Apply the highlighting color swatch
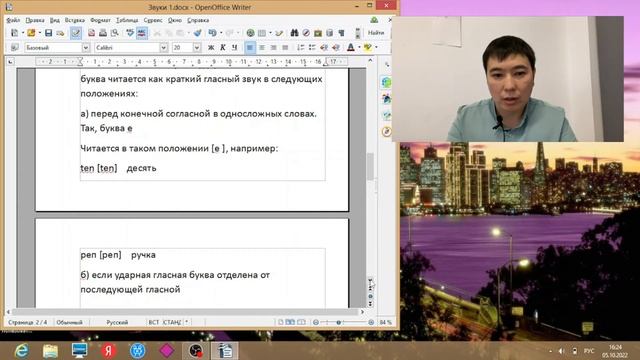The width and height of the screenshot is (640, 360). click(368, 48)
